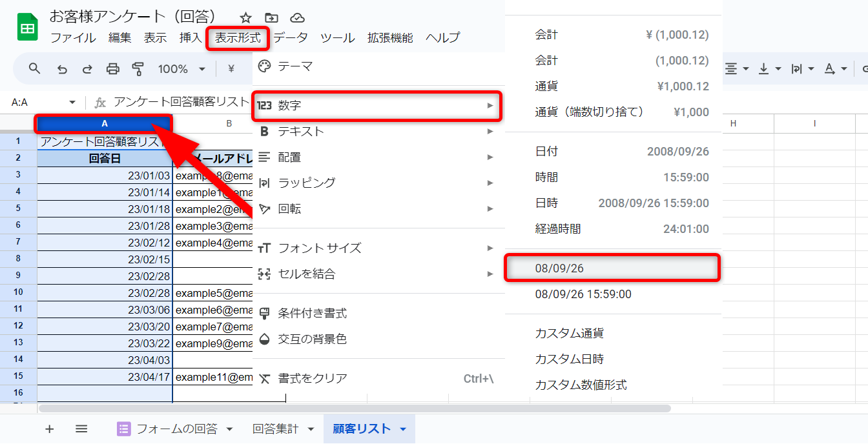
Task: Open the text color A dropdown
Action: coord(836,69)
